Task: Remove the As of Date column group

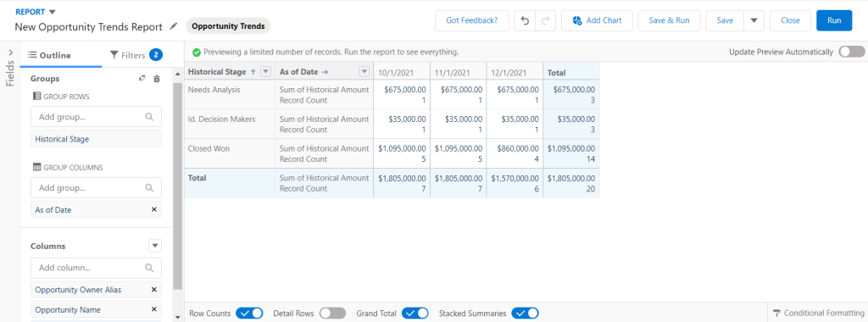Action: tap(154, 209)
